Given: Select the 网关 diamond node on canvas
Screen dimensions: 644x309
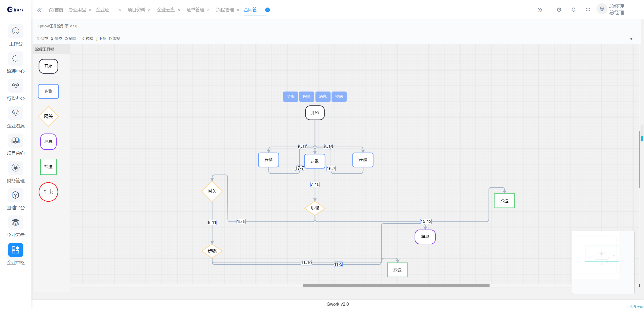Looking at the screenshot, I should [x=212, y=191].
